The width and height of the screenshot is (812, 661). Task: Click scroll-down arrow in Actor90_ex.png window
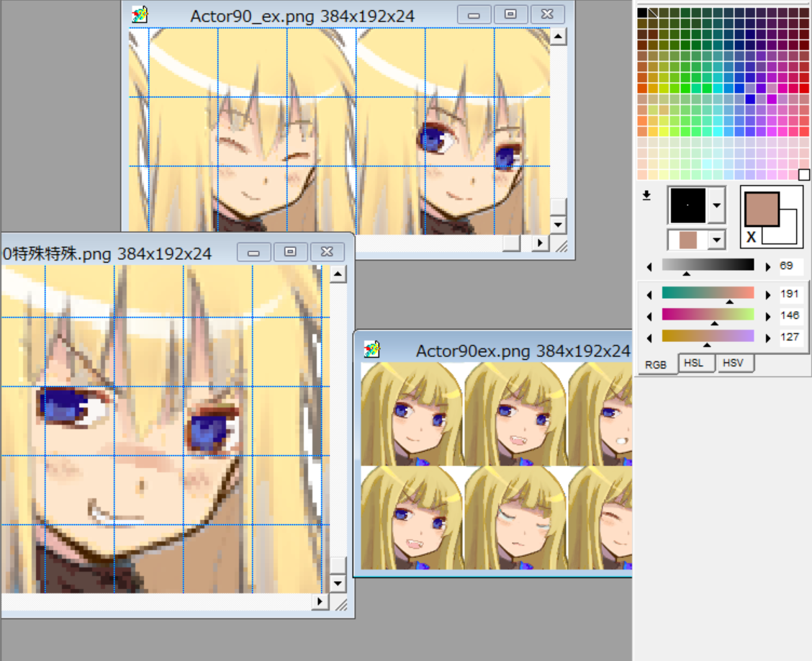[x=558, y=225]
